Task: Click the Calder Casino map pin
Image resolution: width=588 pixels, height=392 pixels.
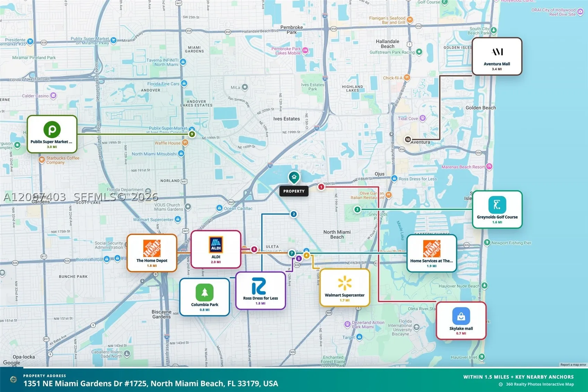Action: [53, 95]
